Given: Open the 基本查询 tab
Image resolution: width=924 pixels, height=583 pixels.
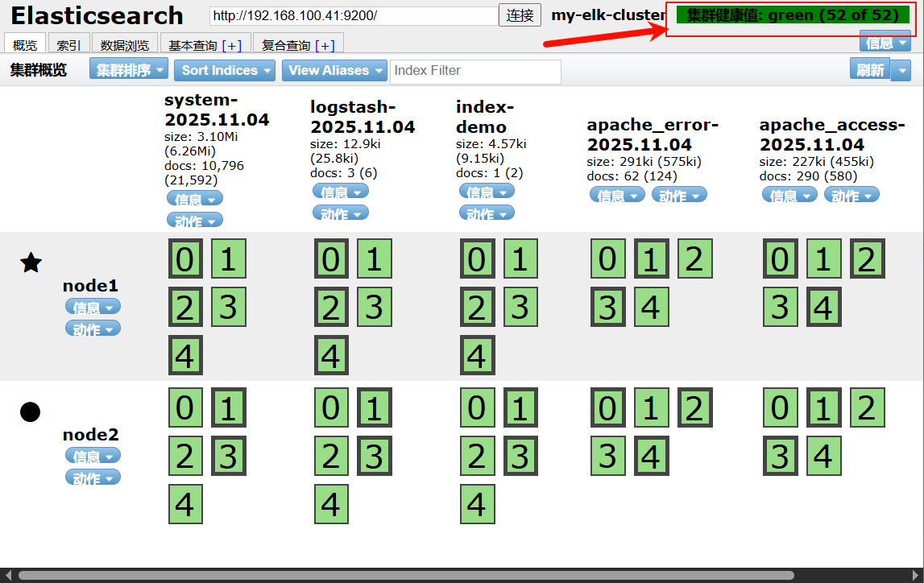Looking at the screenshot, I should [193, 45].
